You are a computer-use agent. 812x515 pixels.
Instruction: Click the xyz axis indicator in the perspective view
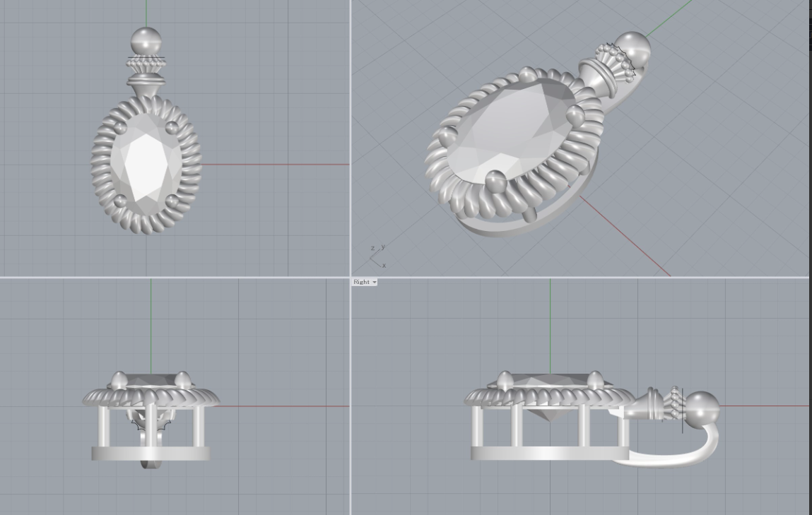click(378, 256)
